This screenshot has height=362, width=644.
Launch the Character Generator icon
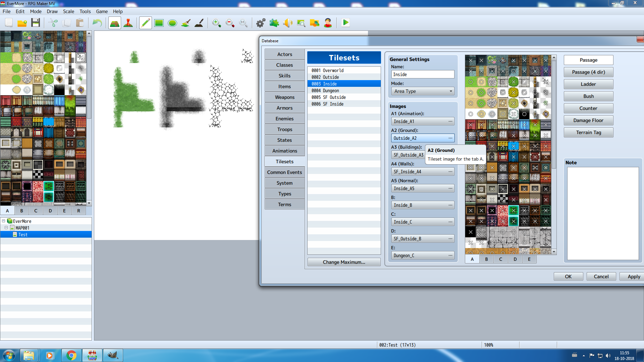(x=328, y=23)
